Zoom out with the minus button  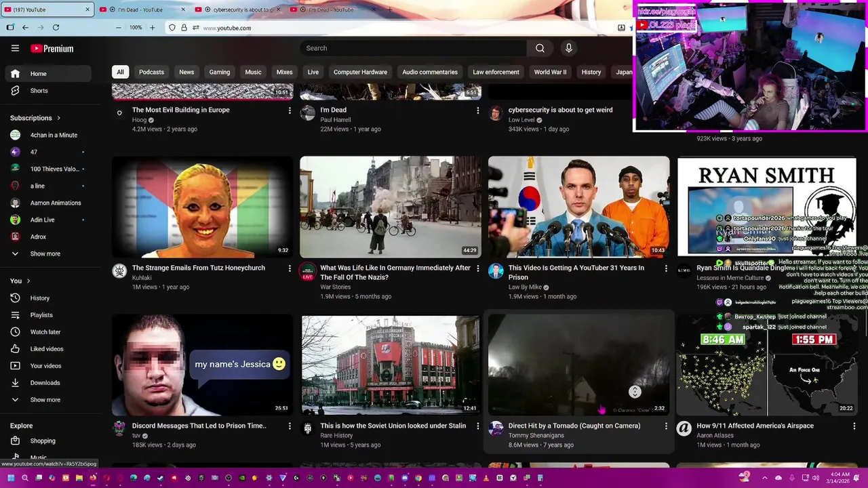coord(119,28)
